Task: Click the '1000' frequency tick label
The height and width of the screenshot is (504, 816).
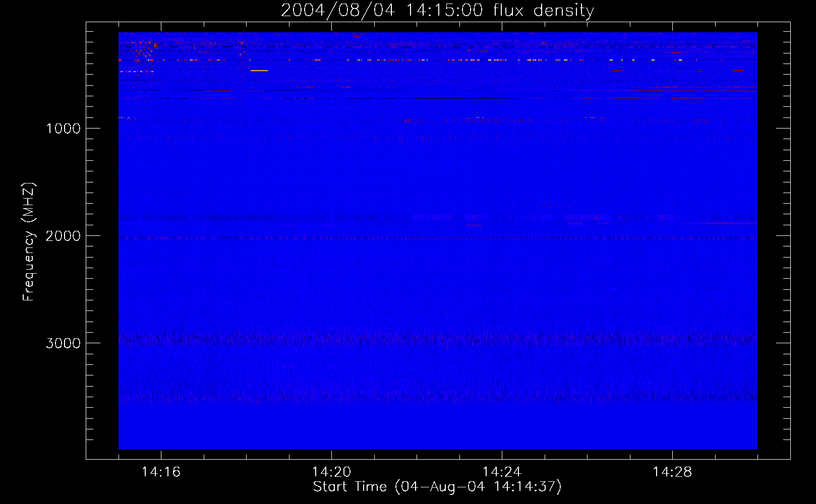Action: coord(63,129)
